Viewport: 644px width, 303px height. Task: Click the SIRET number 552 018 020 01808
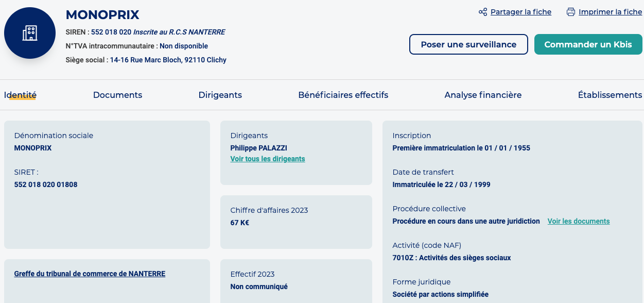(46, 184)
